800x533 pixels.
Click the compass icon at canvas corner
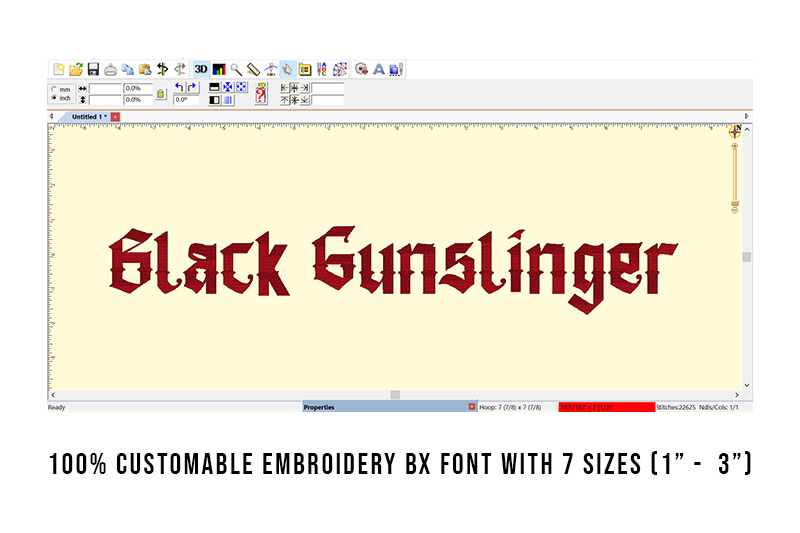(735, 132)
